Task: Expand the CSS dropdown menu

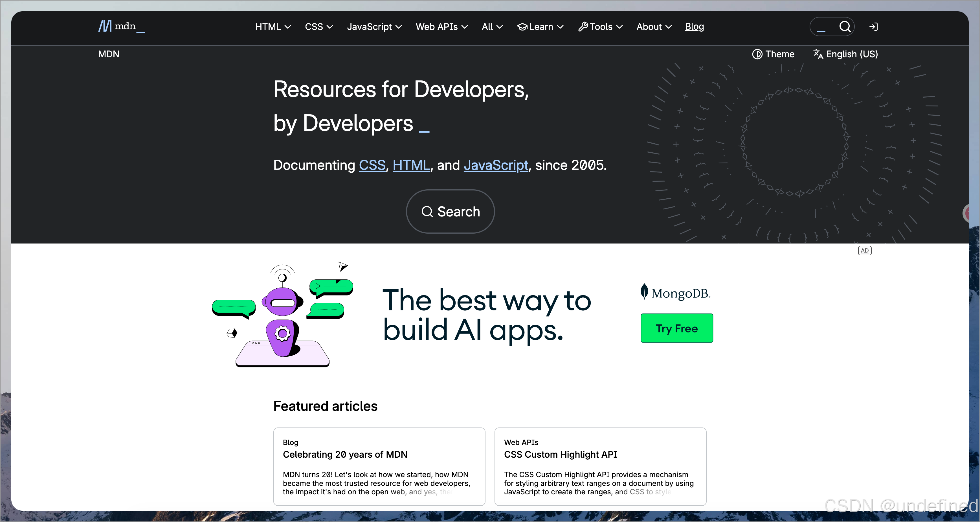Action: [x=318, y=27]
